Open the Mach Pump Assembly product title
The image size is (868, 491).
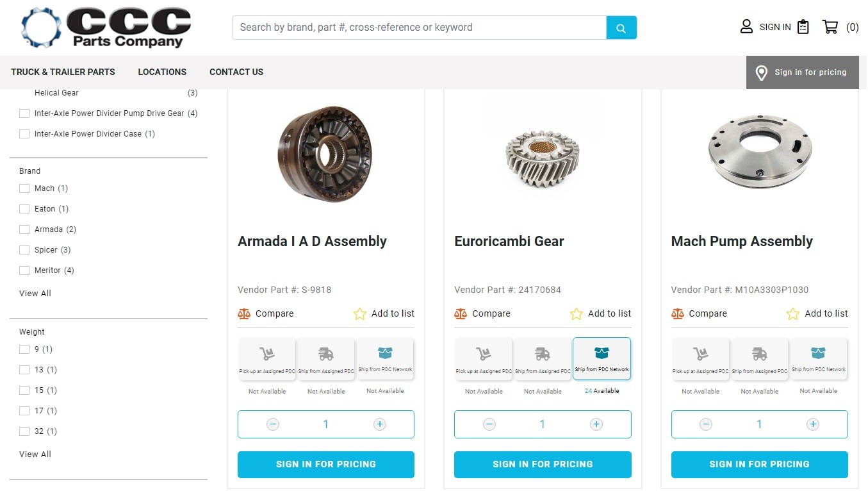742,242
